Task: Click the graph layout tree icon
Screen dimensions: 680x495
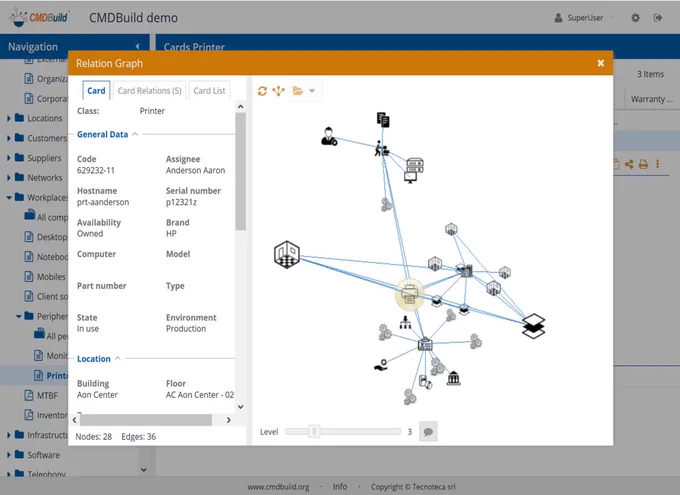Action: (278, 91)
